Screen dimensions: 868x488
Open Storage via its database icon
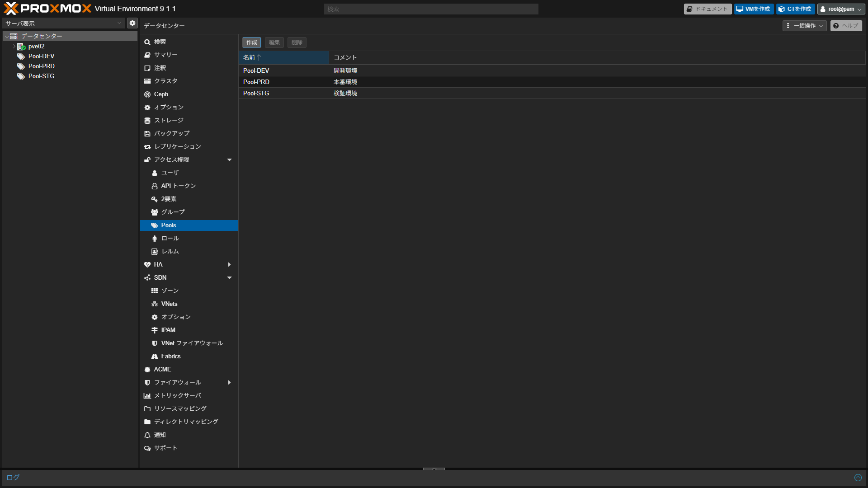[x=147, y=121]
